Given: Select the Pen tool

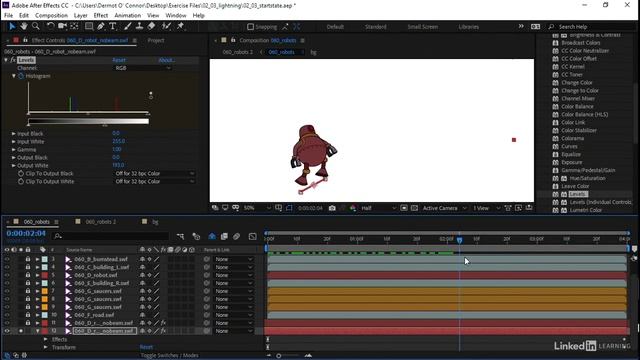Looking at the screenshot, I should click(x=100, y=26).
